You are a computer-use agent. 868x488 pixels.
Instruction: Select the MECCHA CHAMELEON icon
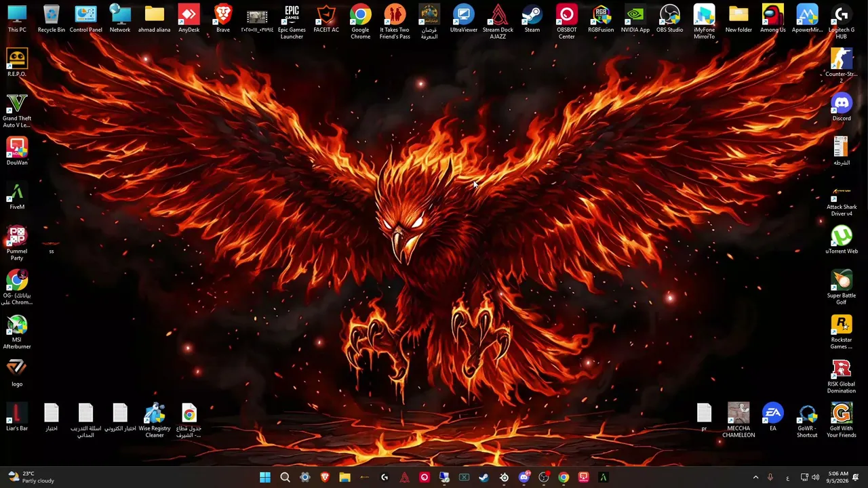(x=738, y=420)
